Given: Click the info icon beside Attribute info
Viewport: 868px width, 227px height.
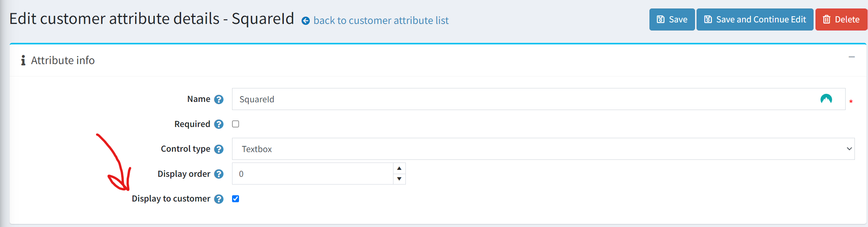Looking at the screenshot, I should (x=24, y=60).
